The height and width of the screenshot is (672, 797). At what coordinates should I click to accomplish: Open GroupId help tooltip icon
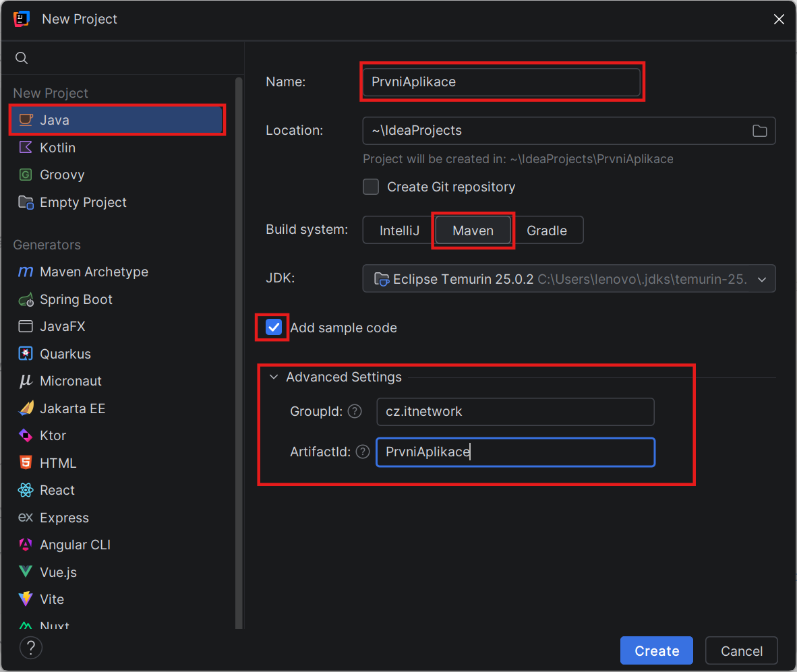[x=355, y=411]
